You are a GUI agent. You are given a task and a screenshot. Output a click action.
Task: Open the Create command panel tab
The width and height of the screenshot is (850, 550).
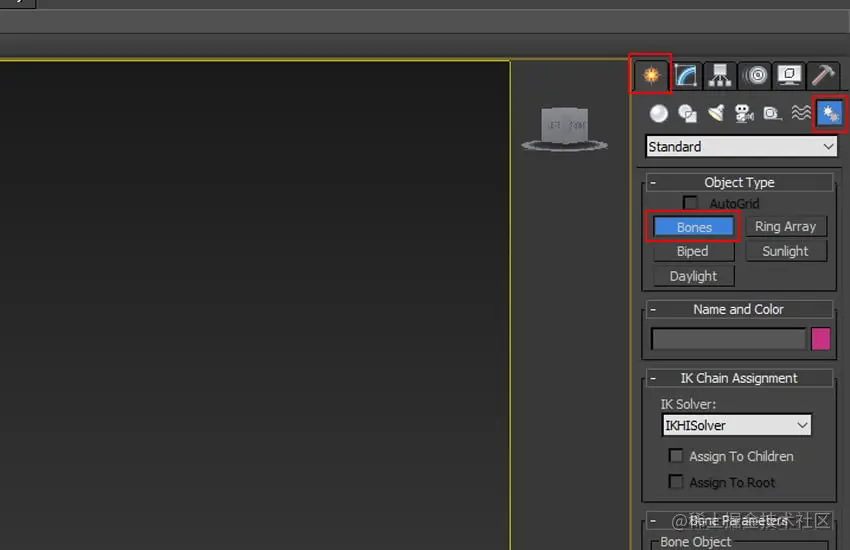coord(651,74)
